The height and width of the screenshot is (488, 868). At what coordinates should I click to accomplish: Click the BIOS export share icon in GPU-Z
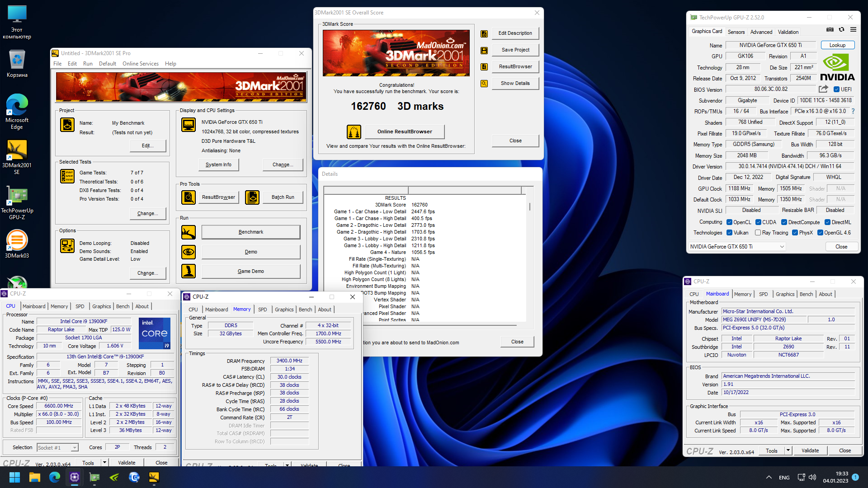click(824, 89)
